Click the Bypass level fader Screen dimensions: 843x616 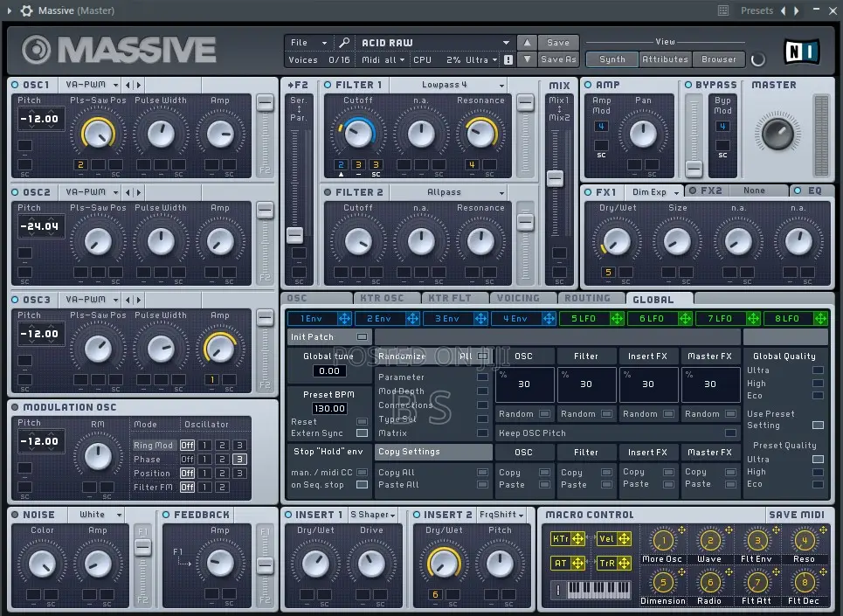point(694,169)
